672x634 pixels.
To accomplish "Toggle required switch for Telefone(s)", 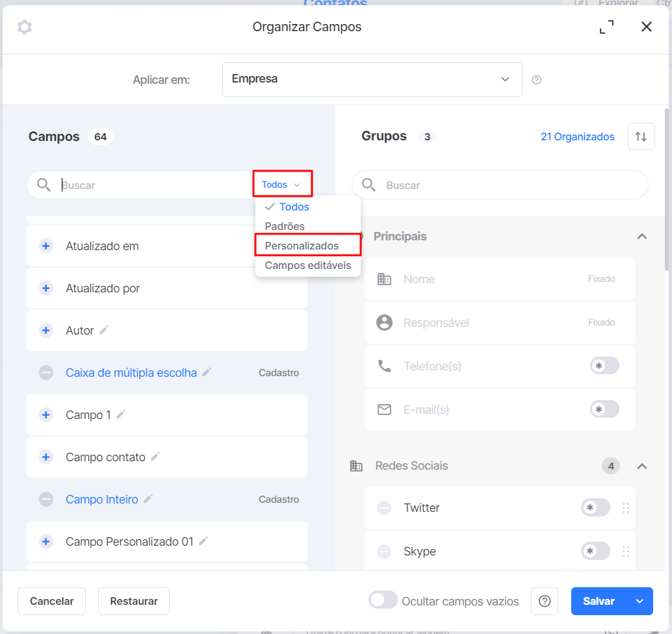I will point(604,366).
